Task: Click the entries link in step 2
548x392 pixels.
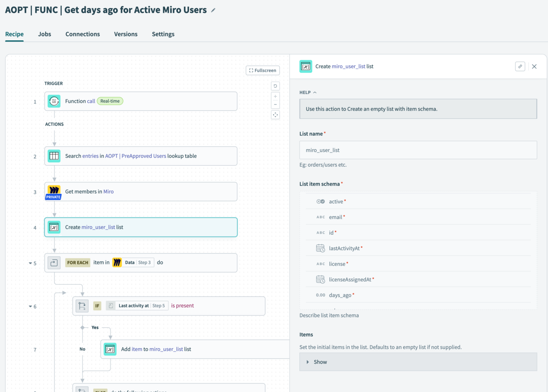Action: (90, 156)
